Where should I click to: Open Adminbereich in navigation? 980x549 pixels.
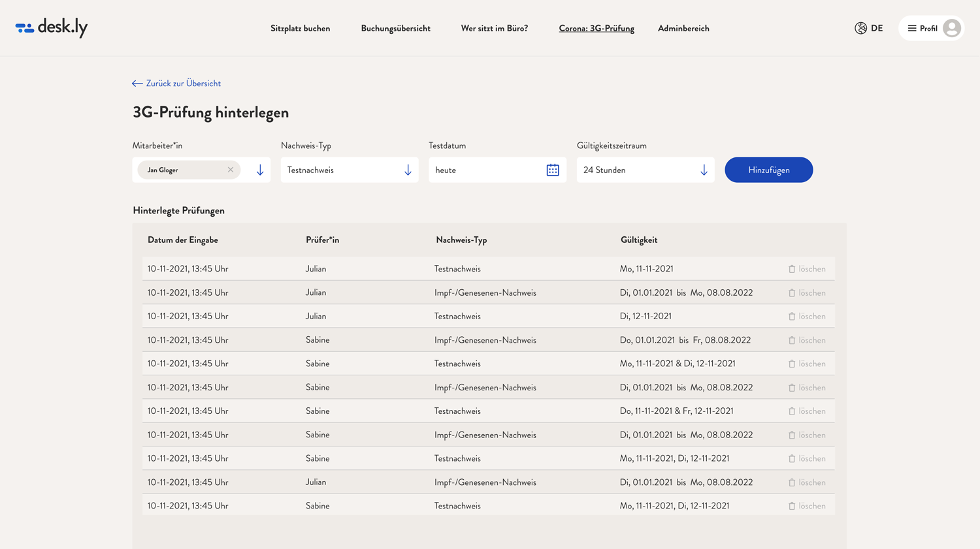click(x=683, y=28)
